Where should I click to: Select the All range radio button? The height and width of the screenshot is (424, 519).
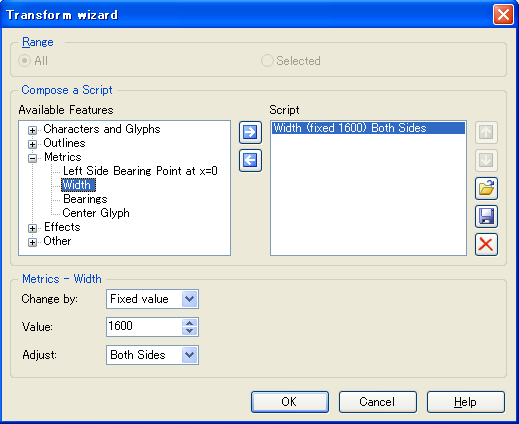[24, 61]
